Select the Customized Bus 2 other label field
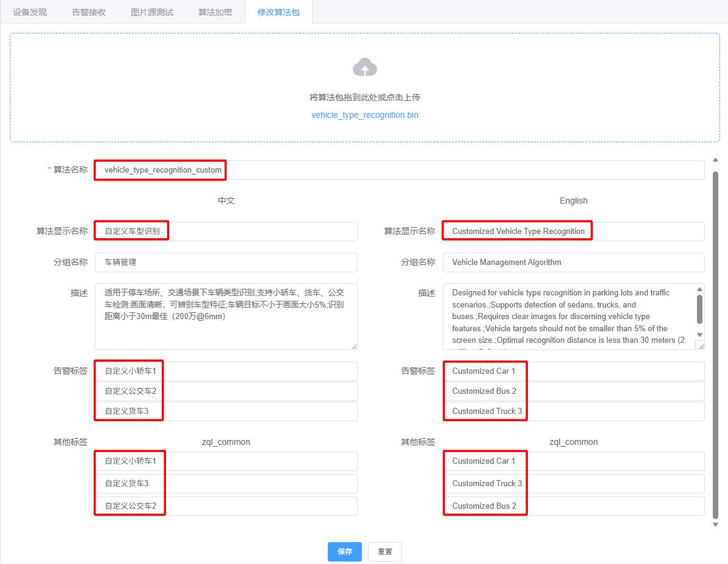This screenshot has height=564, width=728. pos(573,506)
